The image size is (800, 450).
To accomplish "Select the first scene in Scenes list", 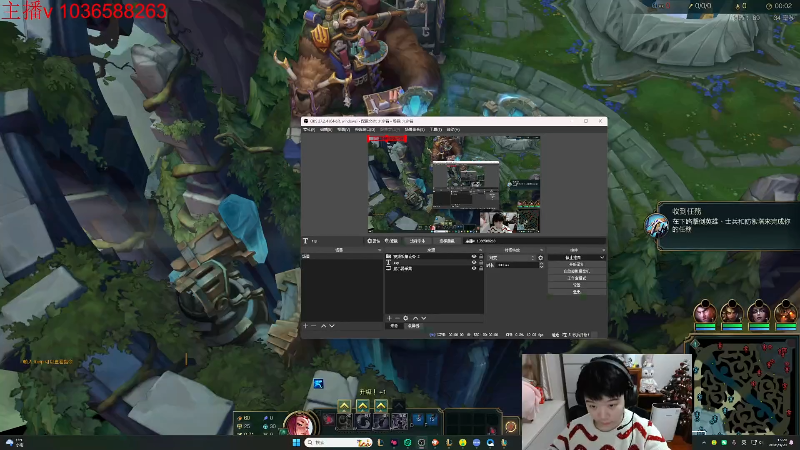I will pyautogui.click(x=342, y=257).
